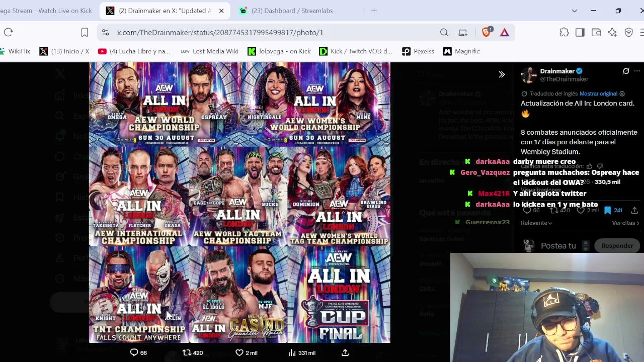644x362 pixels.
Task: Click the Brave Shields lion icon
Action: pos(486,32)
